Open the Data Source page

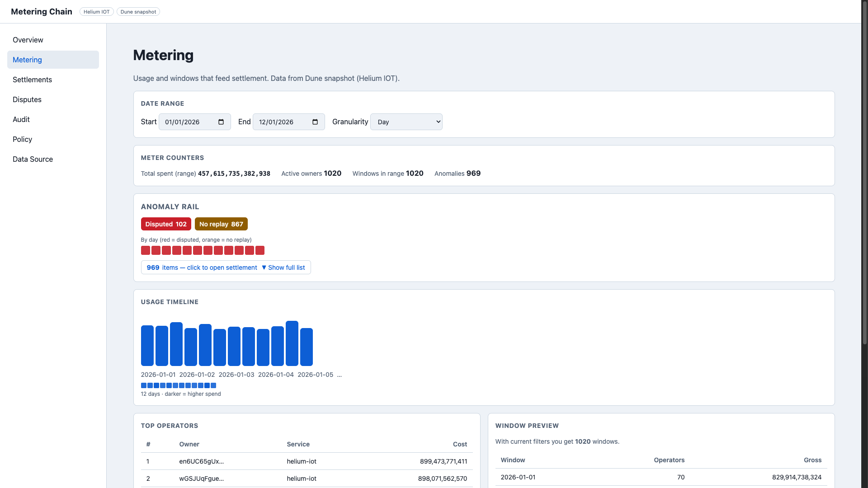pos(33,159)
